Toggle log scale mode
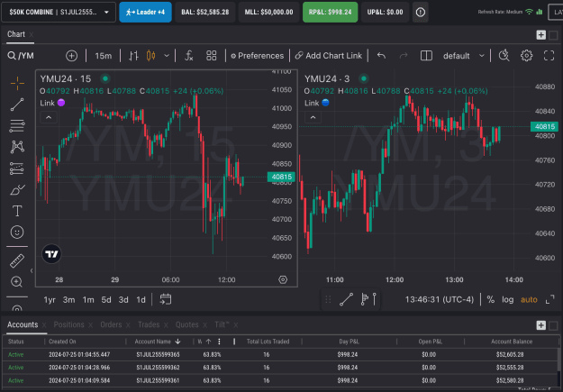The height and width of the screenshot is (392, 563). [x=508, y=299]
